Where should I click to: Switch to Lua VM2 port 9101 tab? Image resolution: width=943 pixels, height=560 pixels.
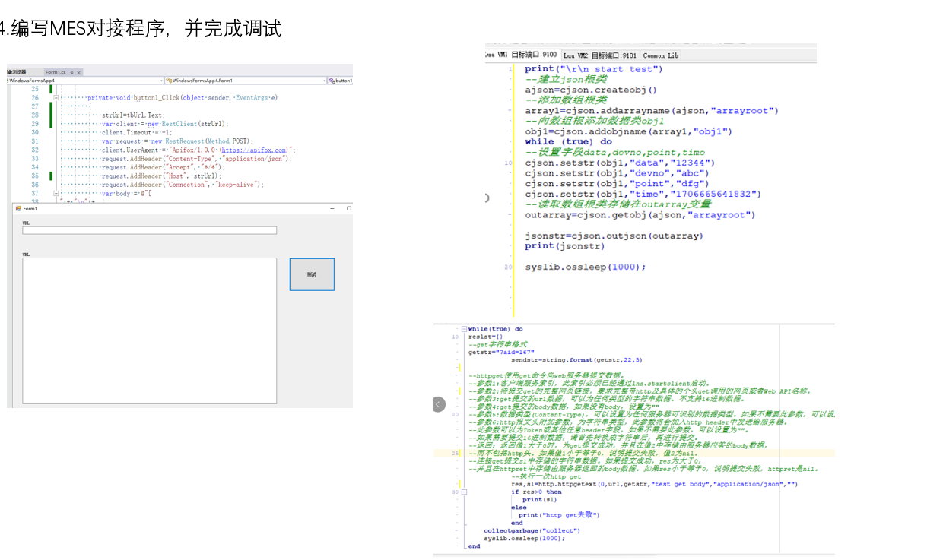tap(600, 55)
